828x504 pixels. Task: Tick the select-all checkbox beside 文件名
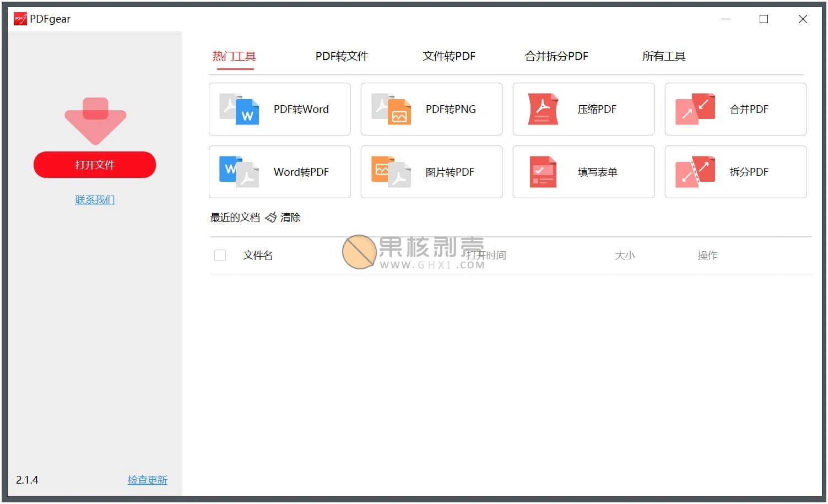tap(220, 255)
